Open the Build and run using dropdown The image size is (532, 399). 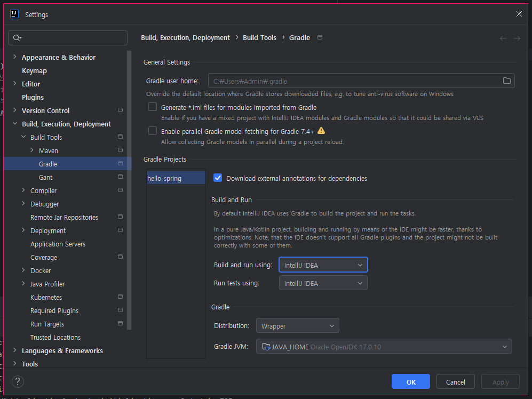click(x=323, y=265)
